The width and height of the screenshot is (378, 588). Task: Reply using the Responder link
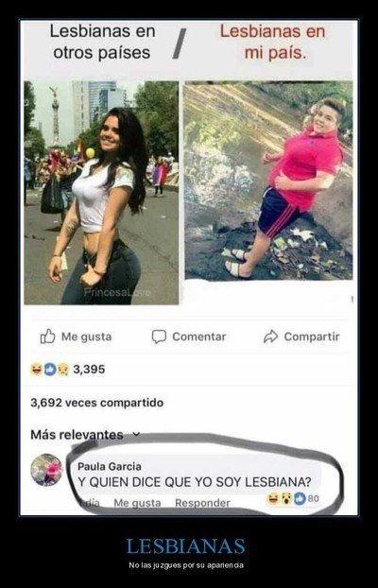click(x=202, y=503)
